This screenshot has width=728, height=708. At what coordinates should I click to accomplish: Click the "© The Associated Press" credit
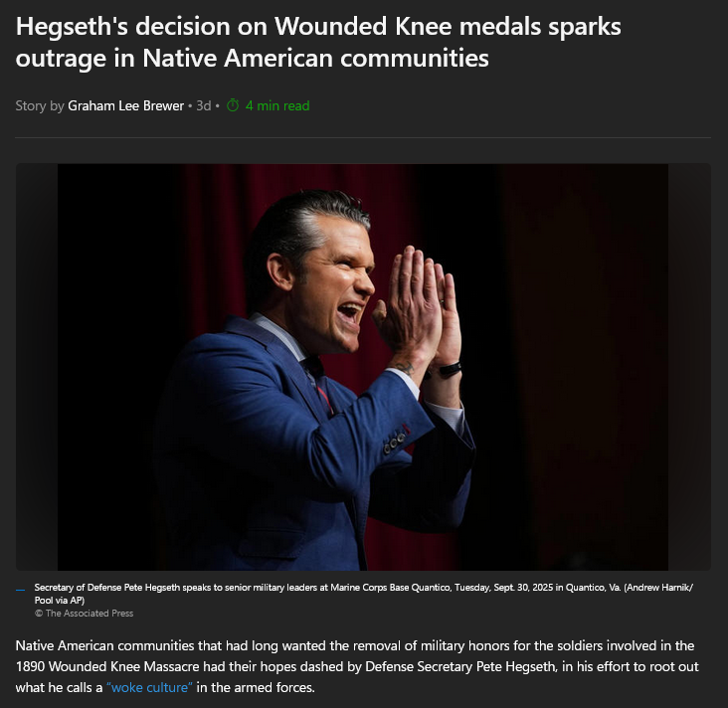coord(84,614)
